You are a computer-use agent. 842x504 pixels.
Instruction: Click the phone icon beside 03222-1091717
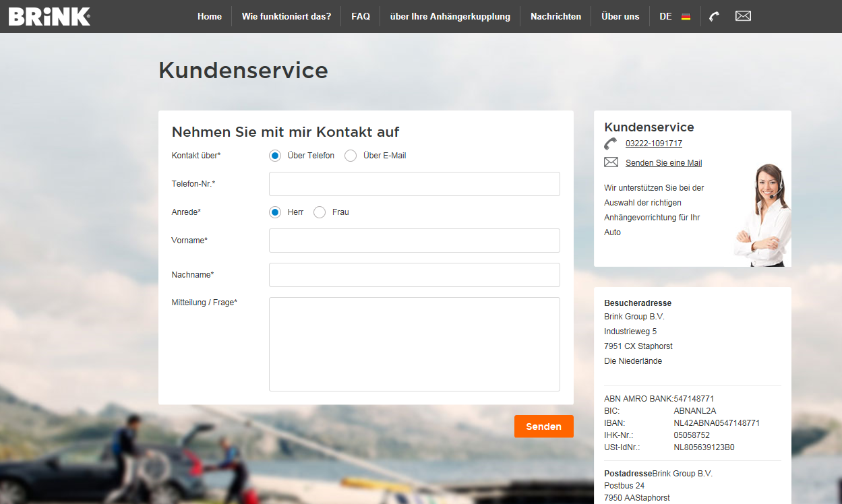pos(611,144)
